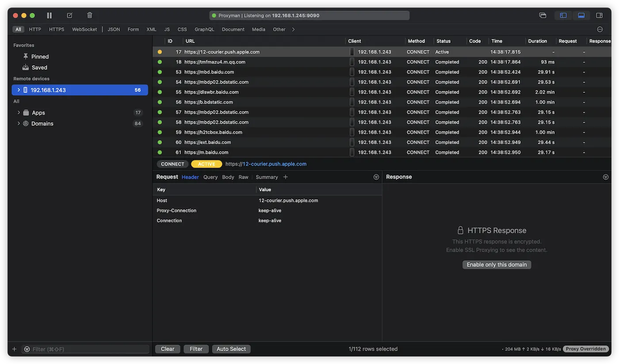619x364 pixels.
Task: Select the HTTP filter tab
Action: 35,30
